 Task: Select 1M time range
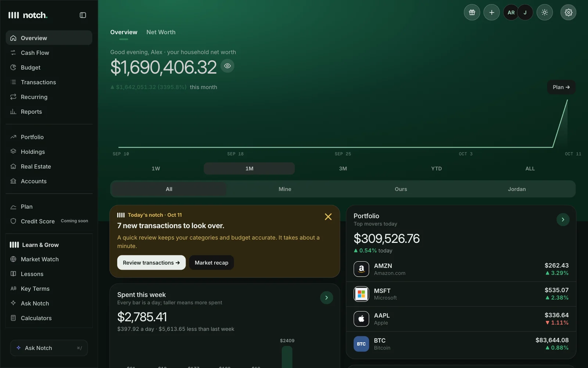[x=249, y=169]
